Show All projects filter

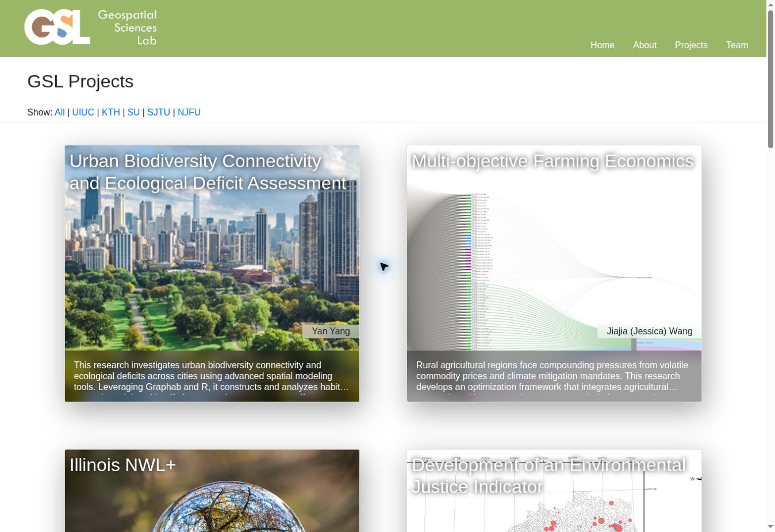[60, 113]
